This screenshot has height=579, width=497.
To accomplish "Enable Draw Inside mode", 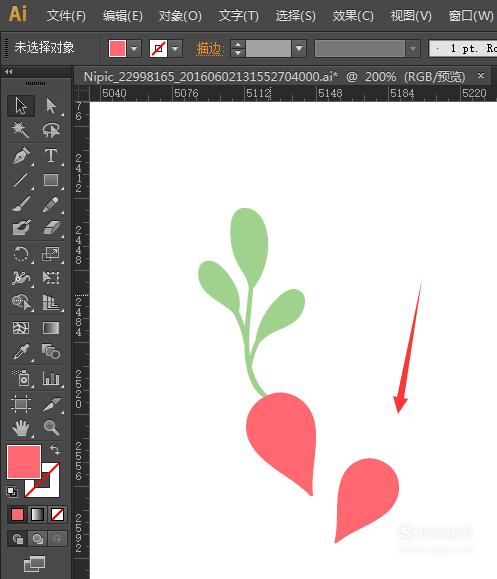I will click(x=57, y=539).
